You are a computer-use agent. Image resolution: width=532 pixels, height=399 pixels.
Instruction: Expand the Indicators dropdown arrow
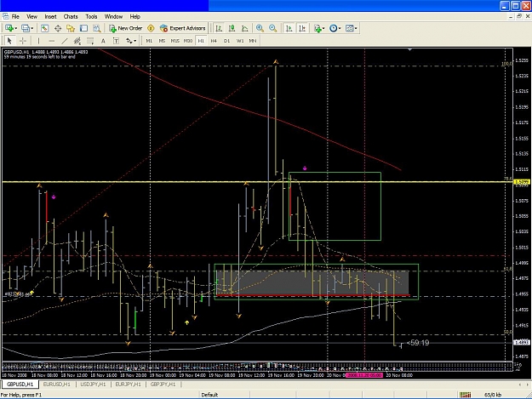[x=323, y=28]
